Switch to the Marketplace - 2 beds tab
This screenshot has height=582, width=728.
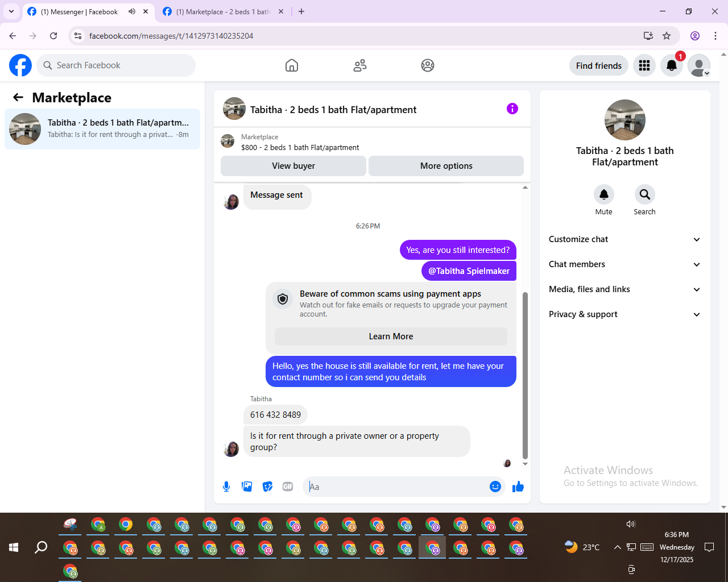223,11
